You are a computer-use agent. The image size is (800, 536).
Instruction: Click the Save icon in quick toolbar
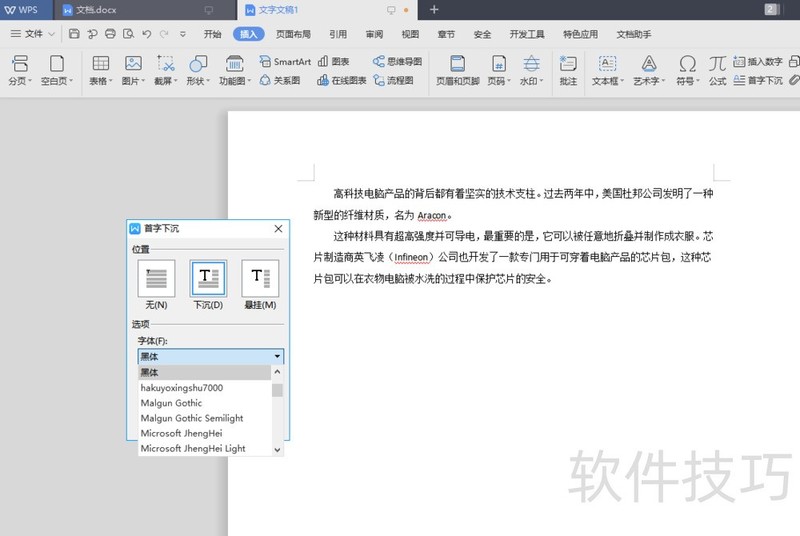[x=74, y=34]
